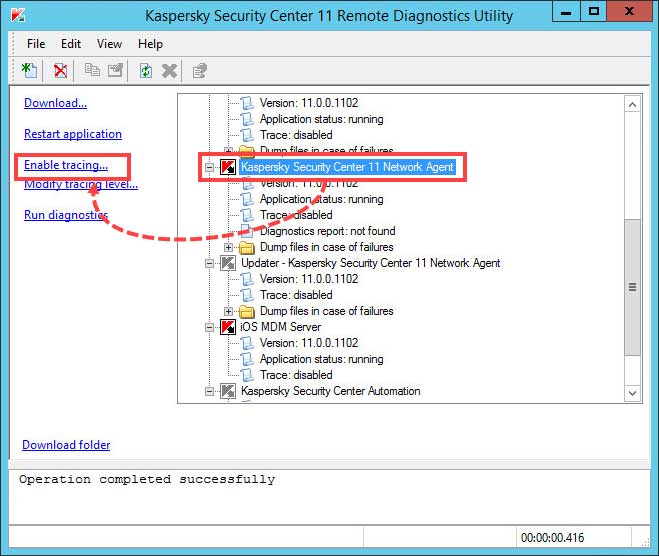Open the Help menu
The height and width of the screenshot is (556, 659).
pyautogui.click(x=150, y=44)
